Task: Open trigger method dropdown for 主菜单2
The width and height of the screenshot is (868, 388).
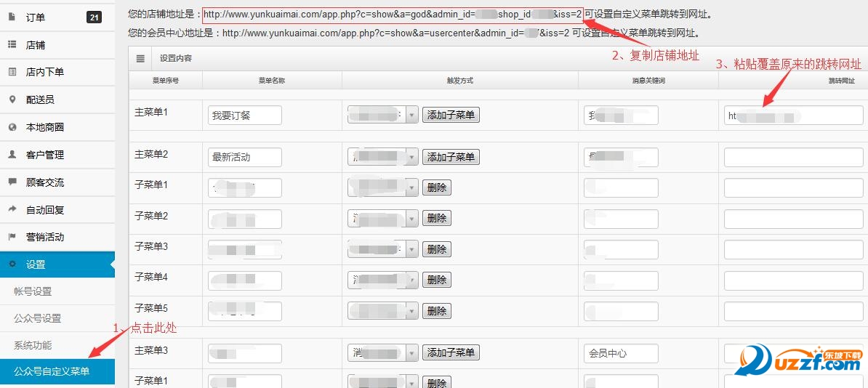Action: pos(411,157)
